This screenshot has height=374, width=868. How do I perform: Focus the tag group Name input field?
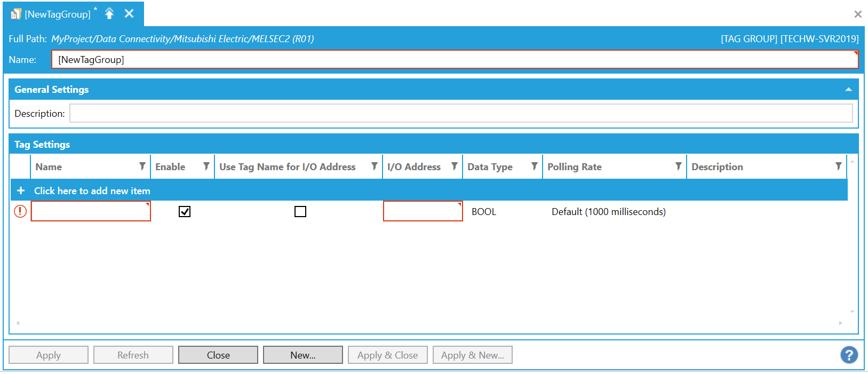click(455, 59)
